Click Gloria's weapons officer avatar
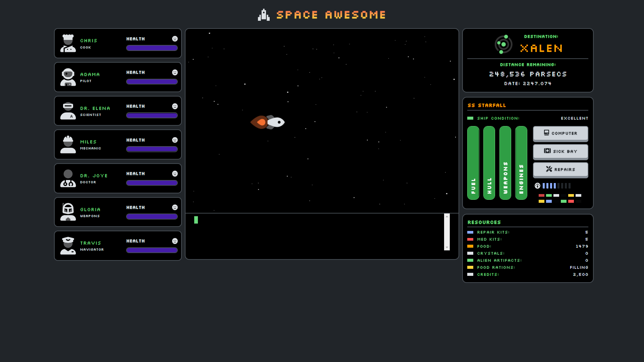This screenshot has height=362, width=644. click(x=68, y=212)
